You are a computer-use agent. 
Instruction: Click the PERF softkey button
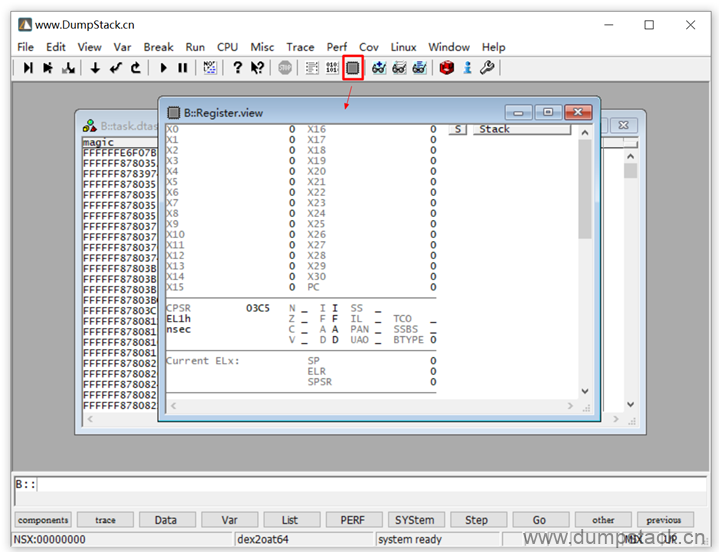pos(352,520)
